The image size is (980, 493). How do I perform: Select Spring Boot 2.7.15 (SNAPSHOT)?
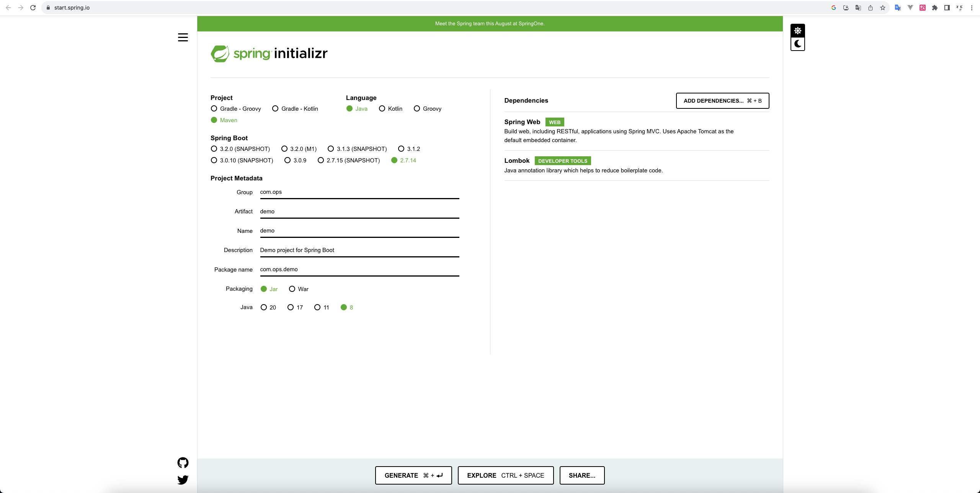click(349, 161)
